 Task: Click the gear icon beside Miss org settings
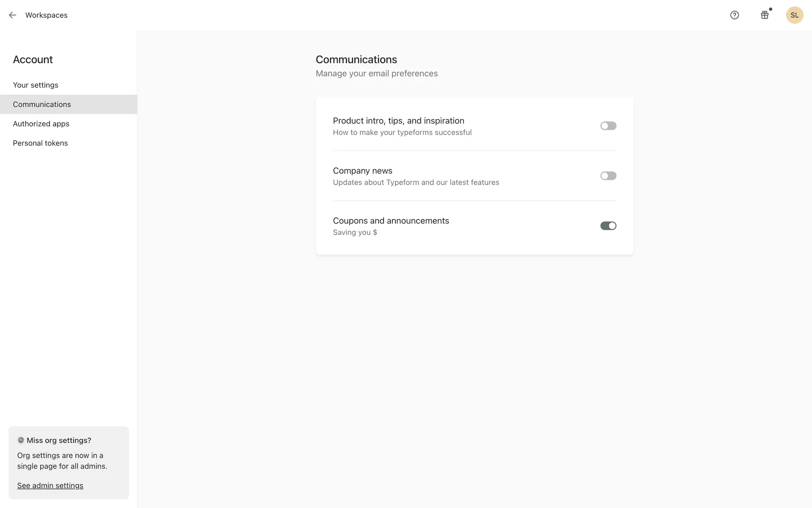pos(21,440)
